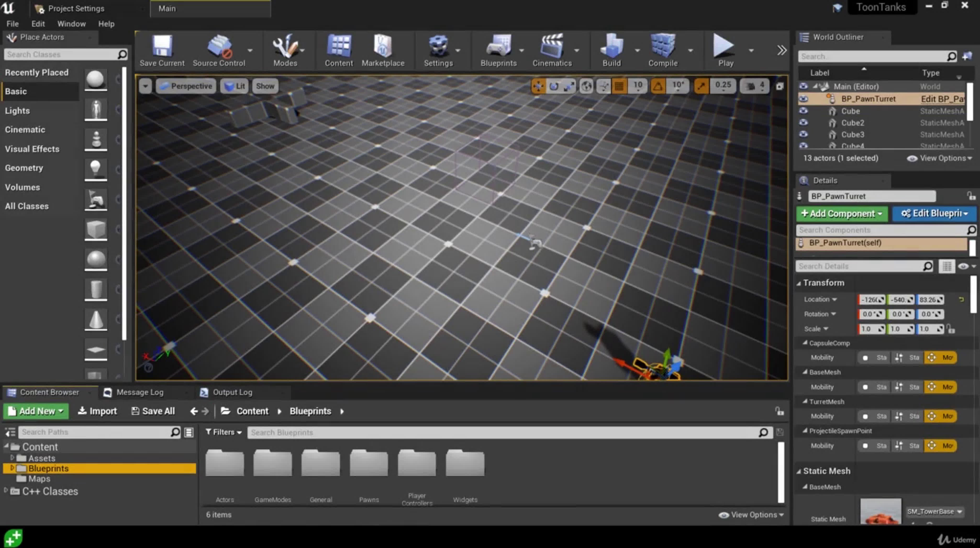Toggle grid snapping icon in the viewport
This screenshot has width=980, height=548.
click(619, 86)
